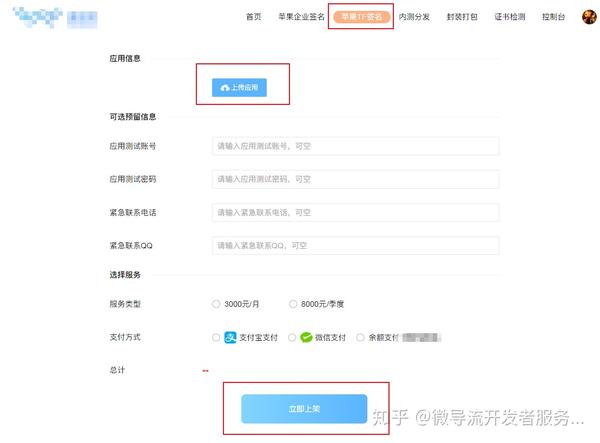Focus the 紧急联系电话 input field
Viewport: 600px width, 443px height.
pyautogui.click(x=355, y=212)
